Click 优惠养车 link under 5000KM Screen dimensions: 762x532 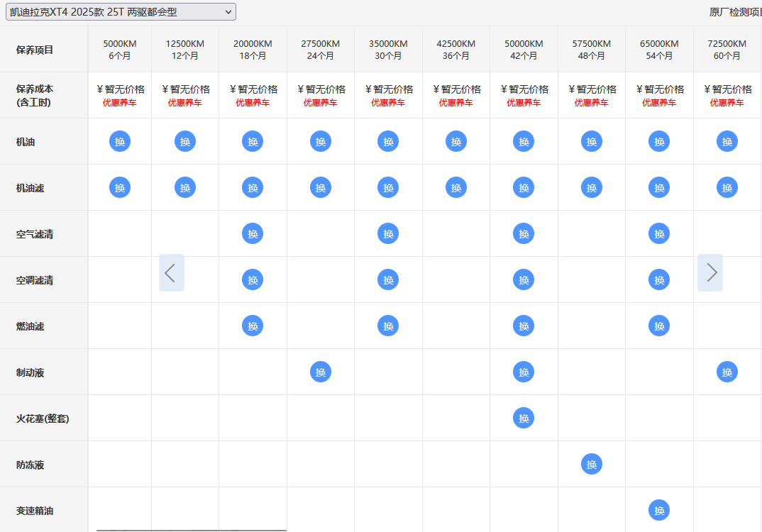coord(120,103)
